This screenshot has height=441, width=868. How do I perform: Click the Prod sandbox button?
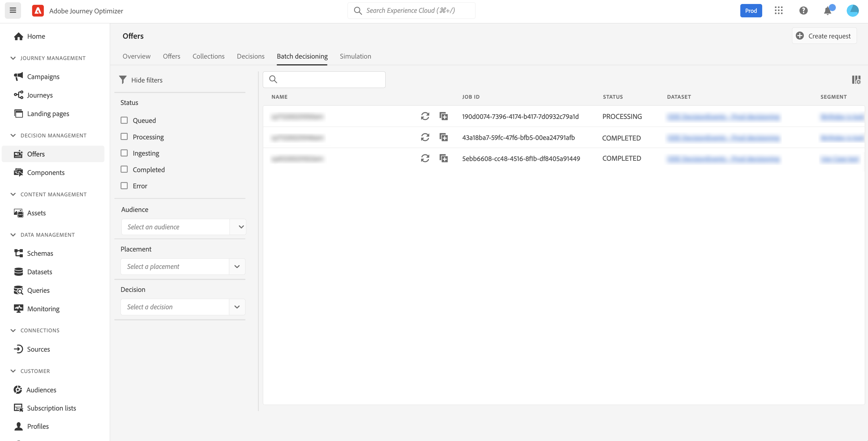751,11
